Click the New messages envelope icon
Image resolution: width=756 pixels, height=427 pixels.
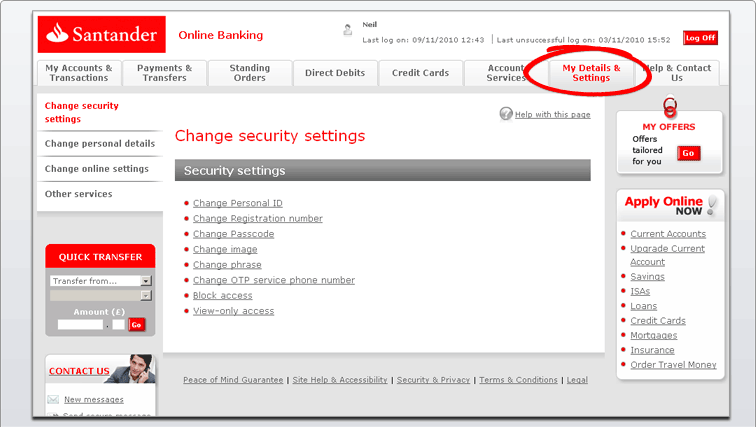[53, 399]
